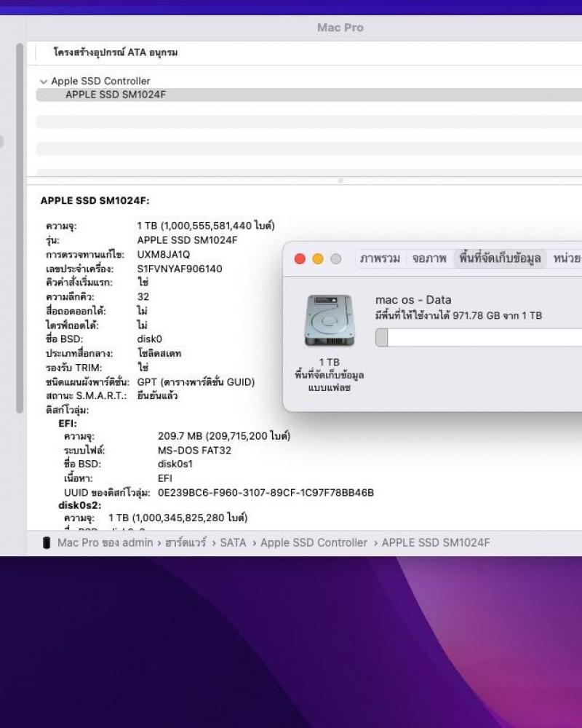This screenshot has width=582, height=728.
Task: Select the Apple SSD Controller tree row label
Action: point(100,81)
